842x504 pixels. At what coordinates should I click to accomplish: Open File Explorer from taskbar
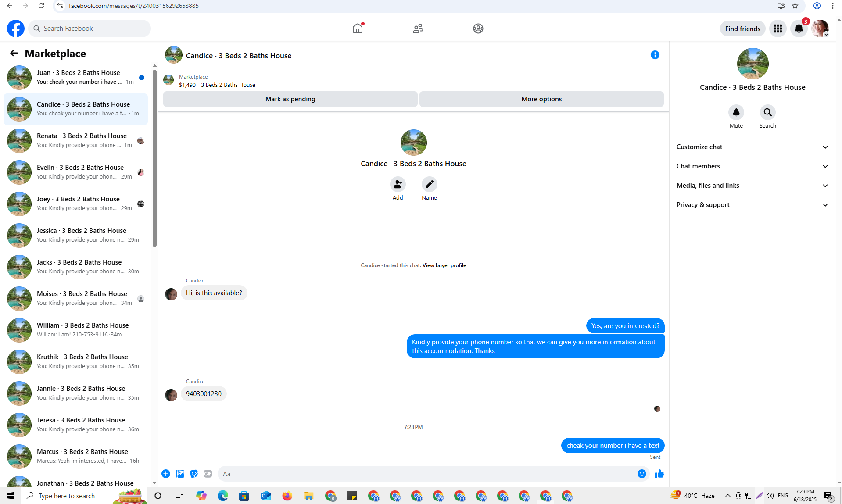[x=309, y=496]
